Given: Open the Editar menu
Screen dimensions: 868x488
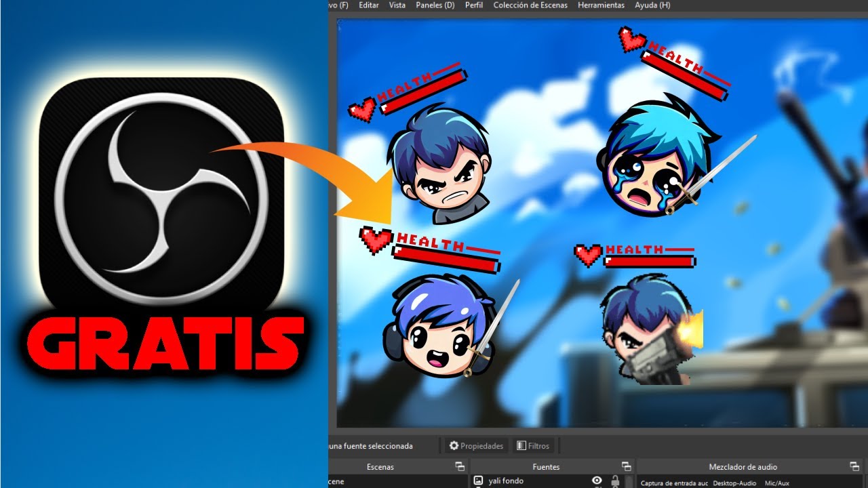Looking at the screenshot, I should (x=369, y=5).
